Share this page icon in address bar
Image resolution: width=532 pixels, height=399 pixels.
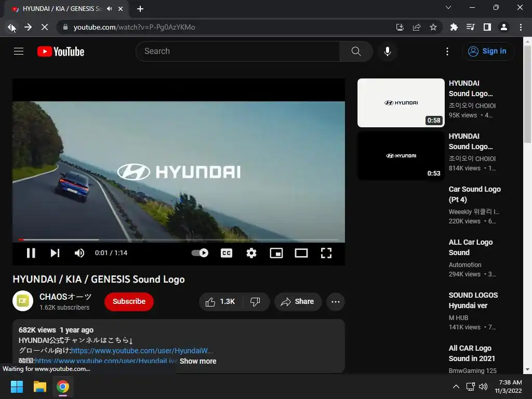pyautogui.click(x=417, y=27)
